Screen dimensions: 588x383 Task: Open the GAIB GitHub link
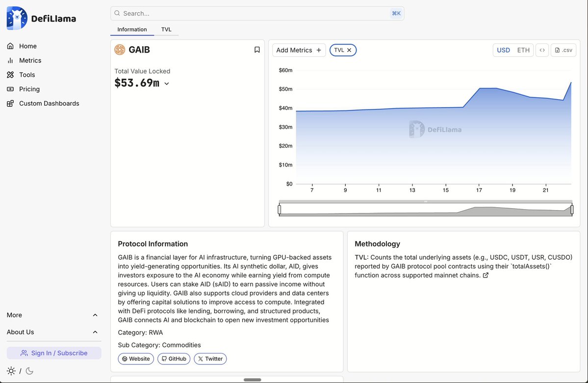click(174, 358)
